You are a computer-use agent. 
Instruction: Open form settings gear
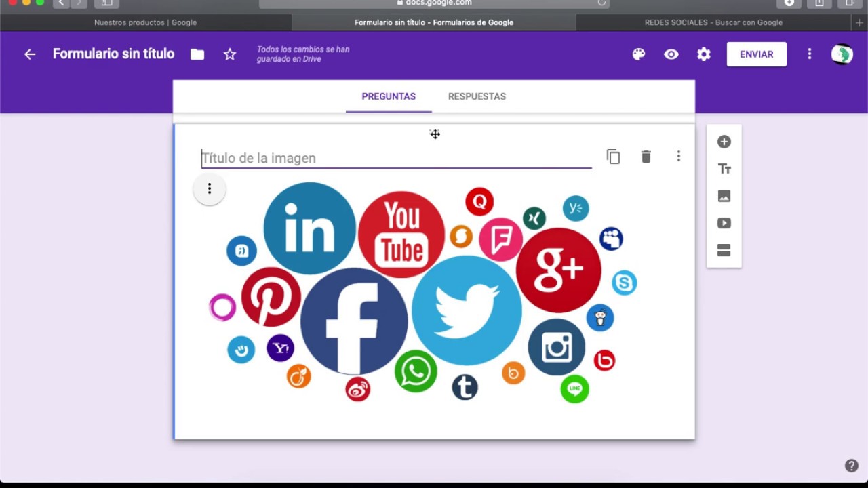coord(704,54)
